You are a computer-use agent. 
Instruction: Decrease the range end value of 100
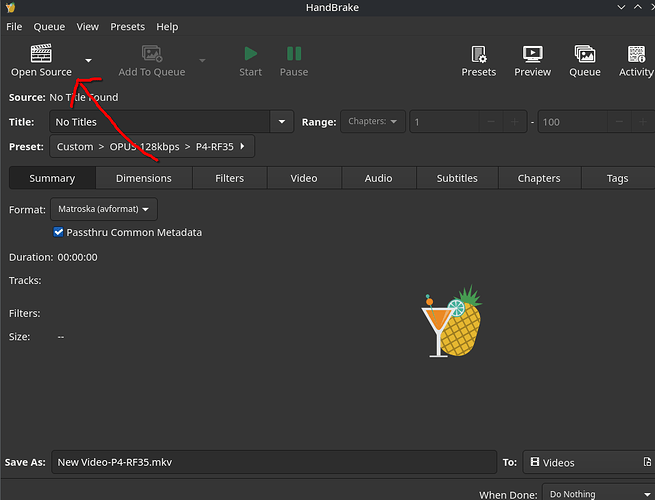point(619,122)
